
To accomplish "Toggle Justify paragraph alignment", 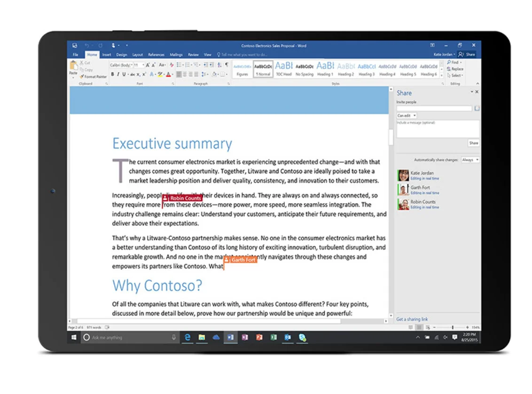I will [x=196, y=74].
